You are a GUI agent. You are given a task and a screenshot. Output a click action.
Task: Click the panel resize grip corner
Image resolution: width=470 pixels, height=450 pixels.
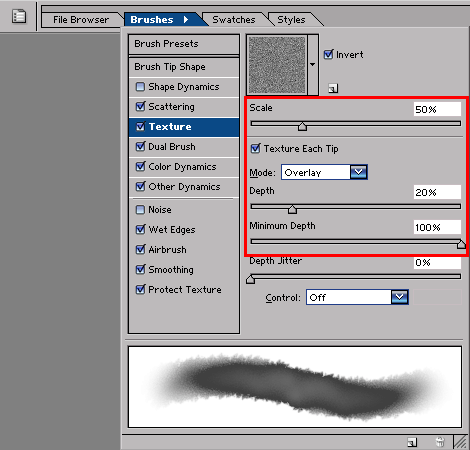461,442
